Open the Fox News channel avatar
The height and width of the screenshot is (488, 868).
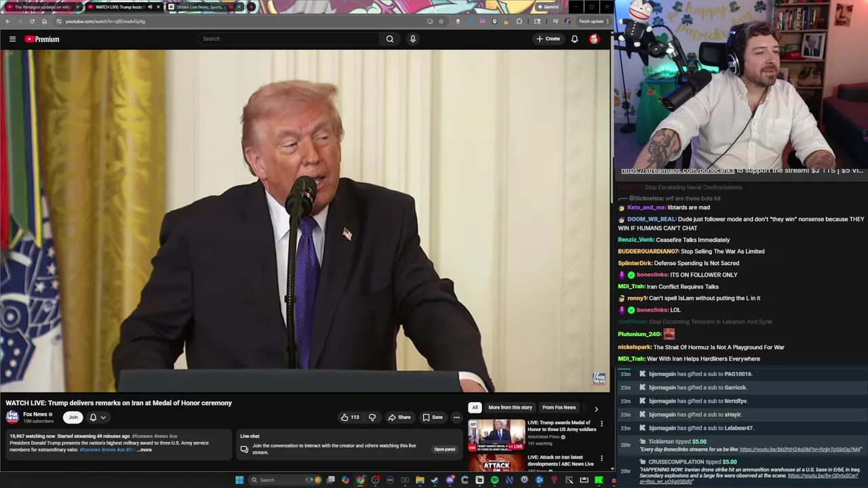(12, 417)
